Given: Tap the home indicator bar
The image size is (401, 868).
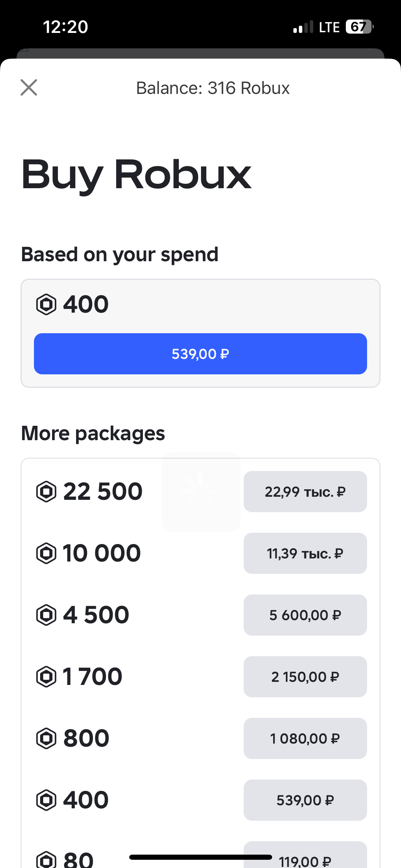Looking at the screenshot, I should (200, 857).
